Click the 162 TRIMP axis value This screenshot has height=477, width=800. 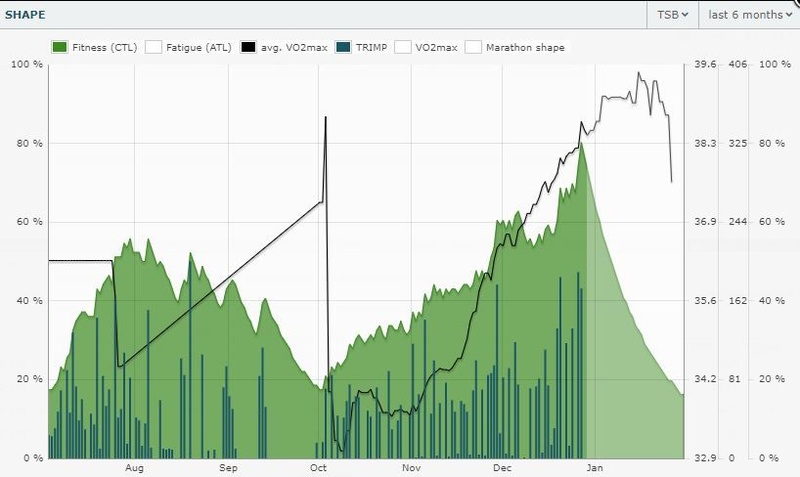(x=738, y=300)
